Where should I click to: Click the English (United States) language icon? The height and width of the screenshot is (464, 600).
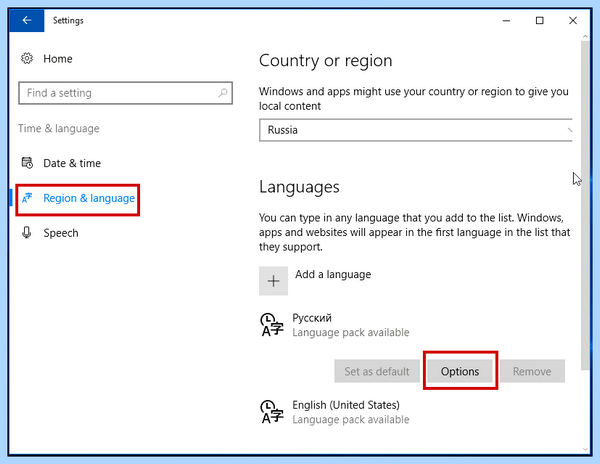272,412
